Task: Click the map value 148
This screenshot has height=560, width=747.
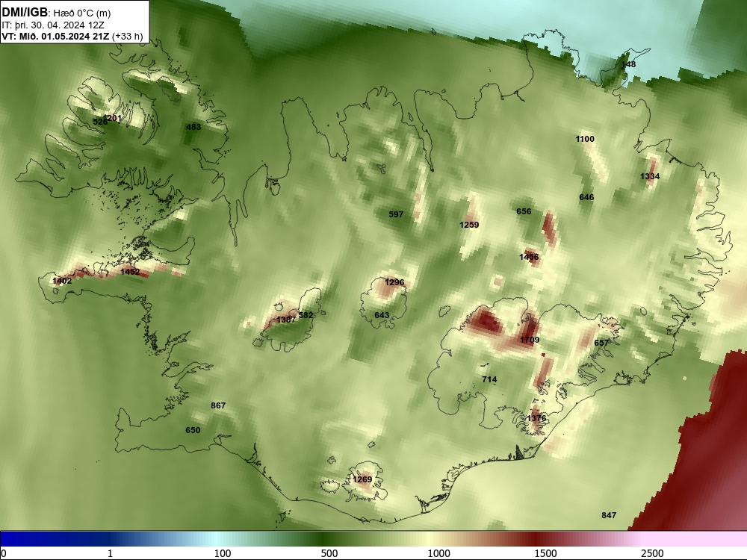Action: [x=628, y=64]
